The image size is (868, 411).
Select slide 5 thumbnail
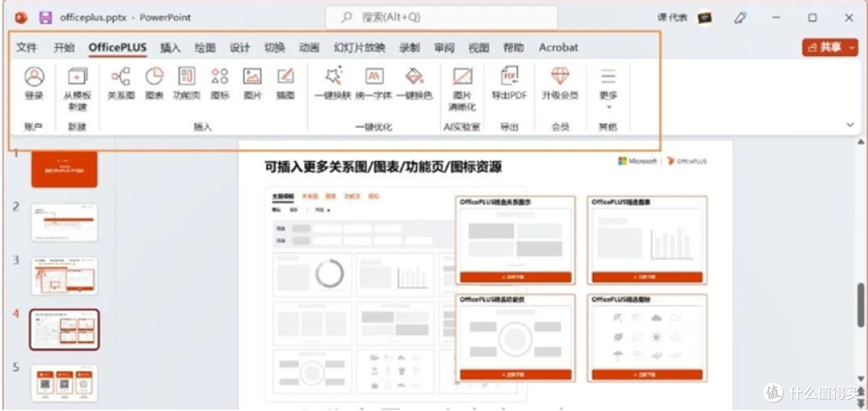click(64, 383)
